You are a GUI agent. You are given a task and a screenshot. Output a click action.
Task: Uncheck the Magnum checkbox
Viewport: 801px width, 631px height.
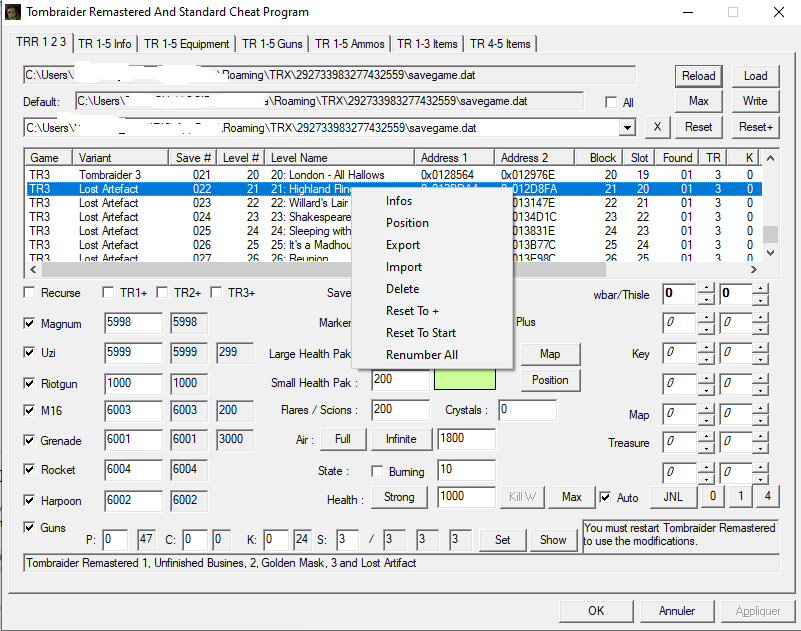point(29,323)
